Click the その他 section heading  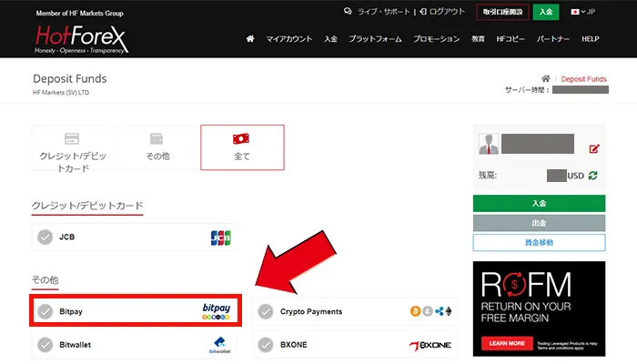tap(45, 280)
